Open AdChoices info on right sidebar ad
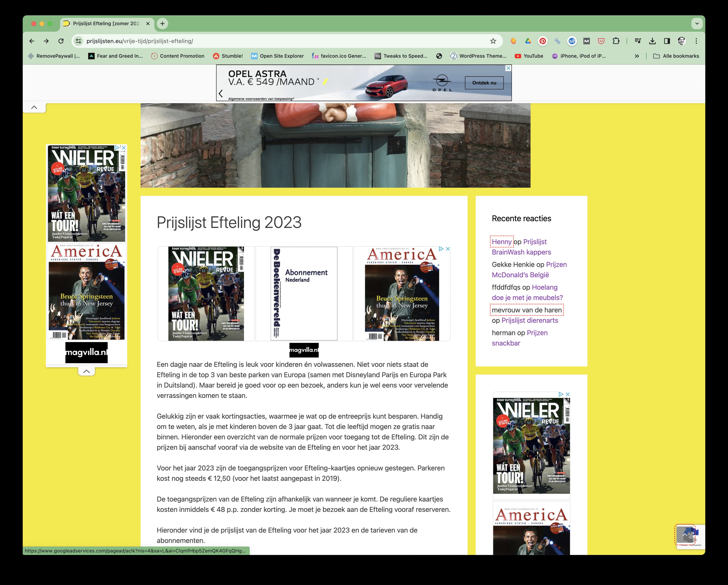Viewport: 728px width, 585px height. pos(561,394)
